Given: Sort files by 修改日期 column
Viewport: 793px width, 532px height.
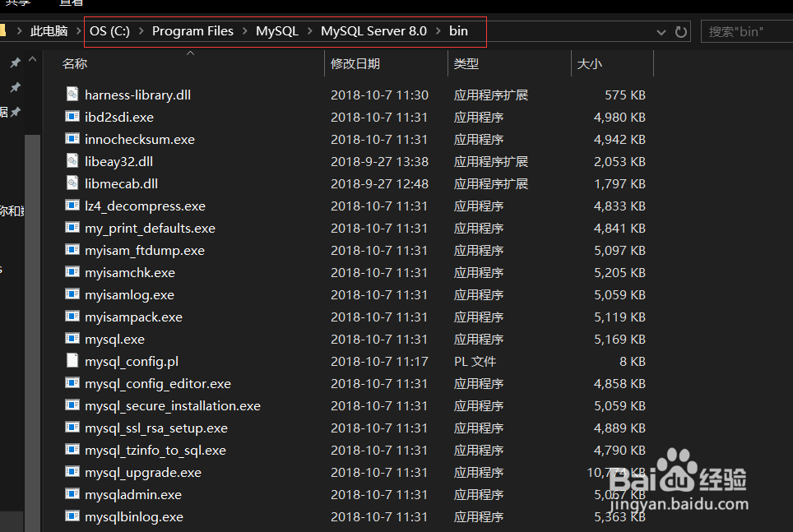Looking at the screenshot, I should tap(355, 63).
